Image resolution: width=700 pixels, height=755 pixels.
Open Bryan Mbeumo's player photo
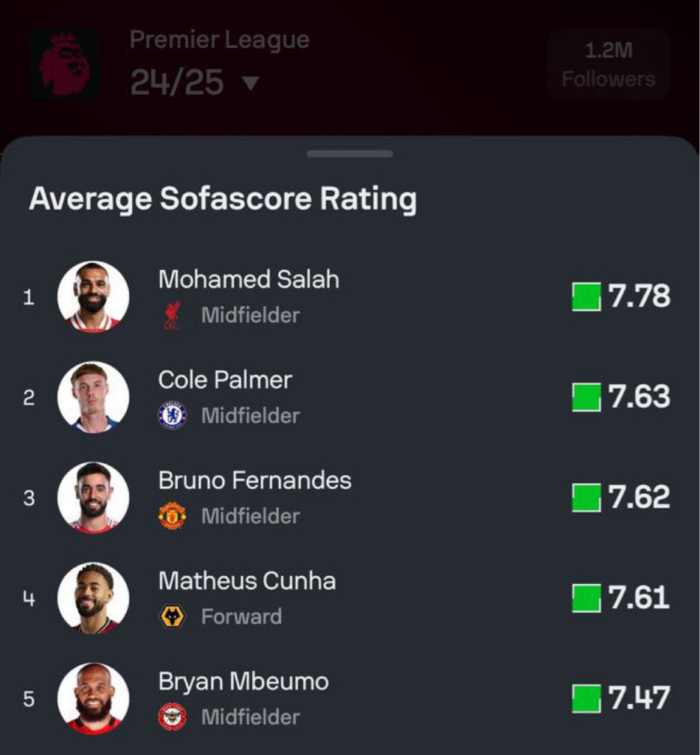pos(93,699)
